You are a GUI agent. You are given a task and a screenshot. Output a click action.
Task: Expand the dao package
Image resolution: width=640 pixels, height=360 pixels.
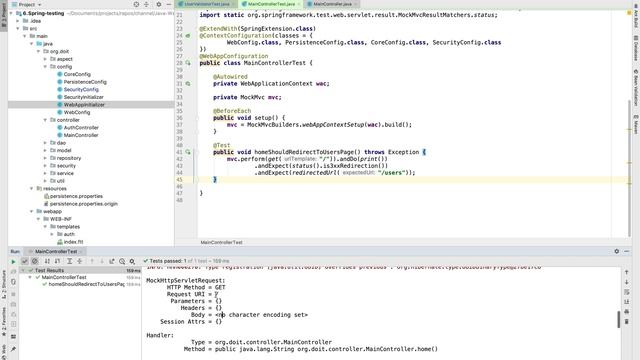(45, 143)
